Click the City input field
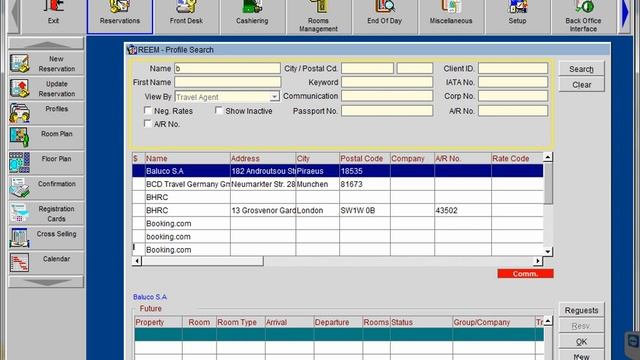The image size is (640, 360). pos(367,69)
